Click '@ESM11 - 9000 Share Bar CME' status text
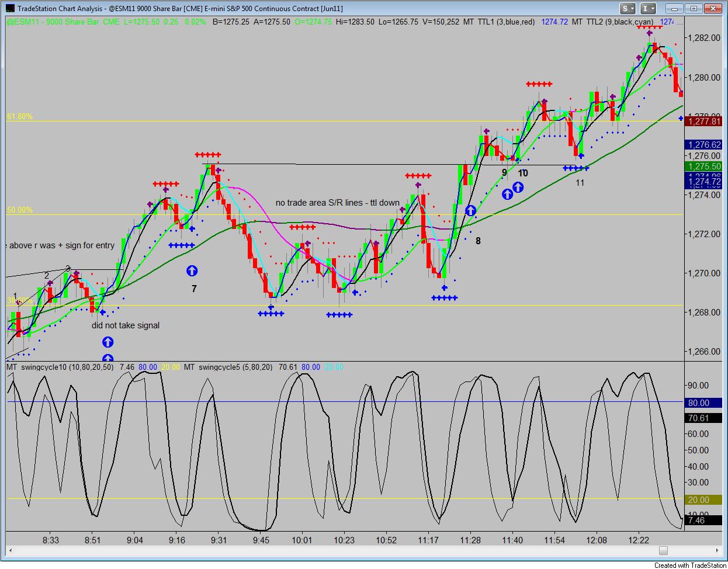Screen dimensions: 728x569 click(63, 22)
